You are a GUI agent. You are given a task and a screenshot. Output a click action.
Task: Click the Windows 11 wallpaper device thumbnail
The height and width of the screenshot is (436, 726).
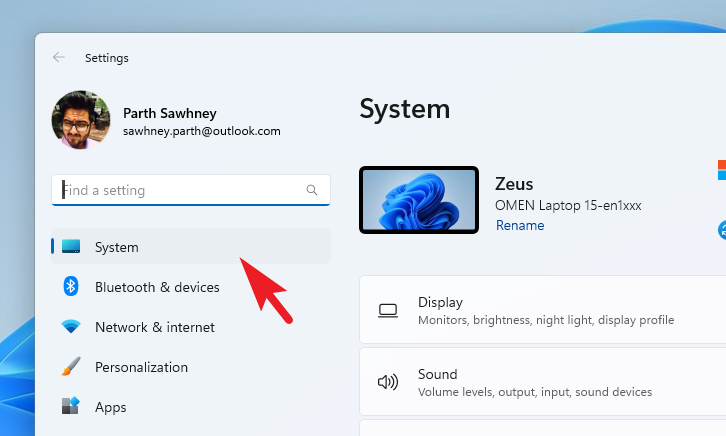419,200
